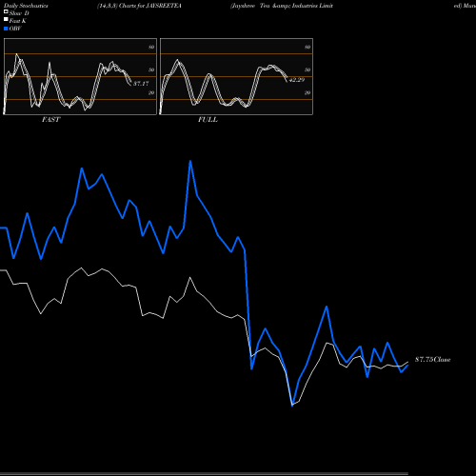Click the 50 axis label in FAST chart

point(151,69)
